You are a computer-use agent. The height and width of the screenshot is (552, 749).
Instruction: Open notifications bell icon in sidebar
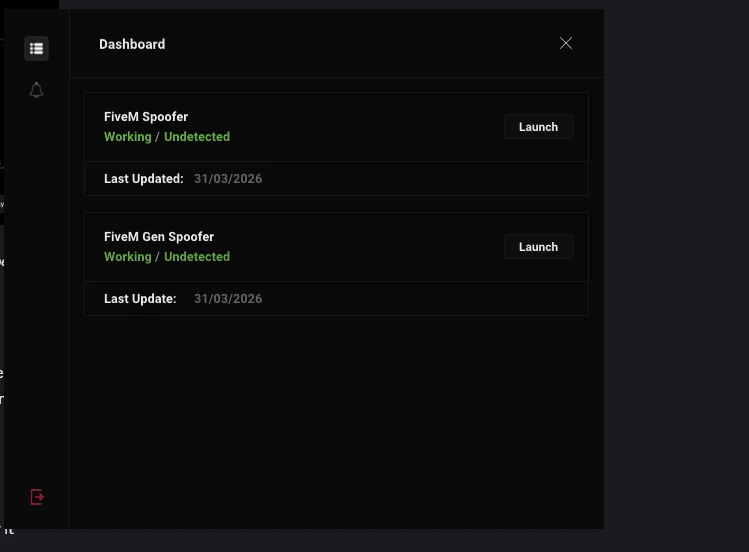tap(36, 90)
